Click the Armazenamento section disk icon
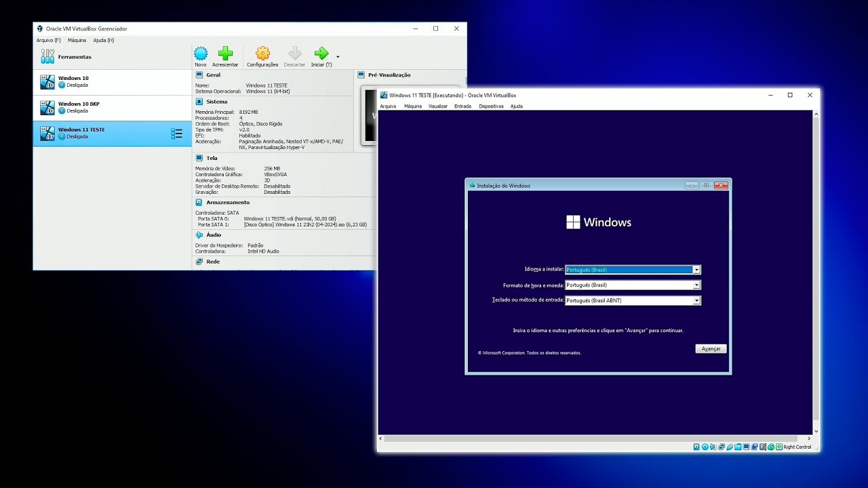 coord(199,202)
